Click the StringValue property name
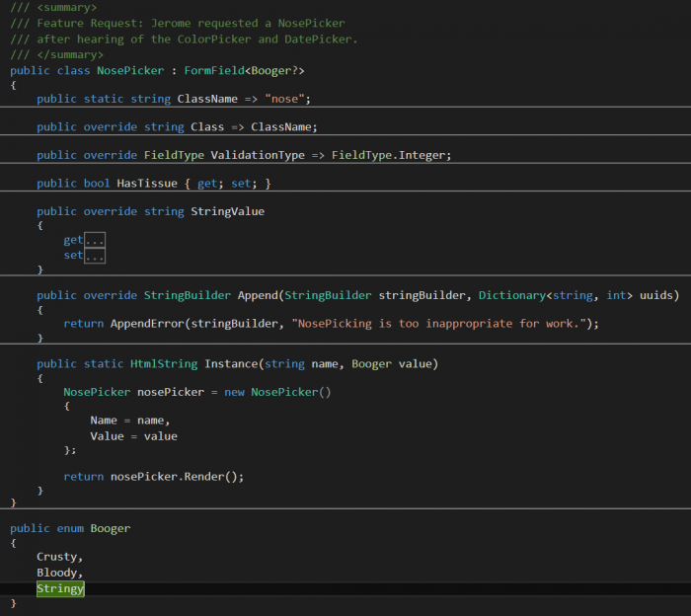The width and height of the screenshot is (691, 616). pos(227,211)
